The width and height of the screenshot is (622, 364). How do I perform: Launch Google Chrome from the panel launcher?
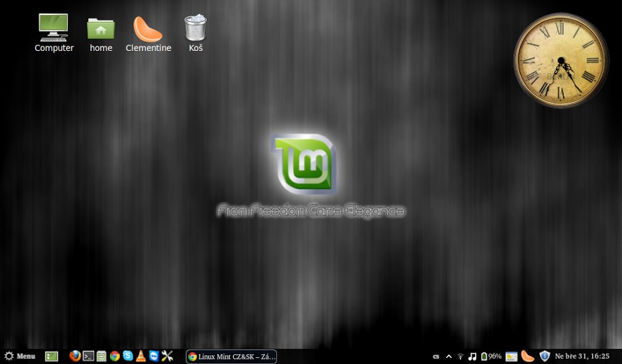[x=115, y=356]
